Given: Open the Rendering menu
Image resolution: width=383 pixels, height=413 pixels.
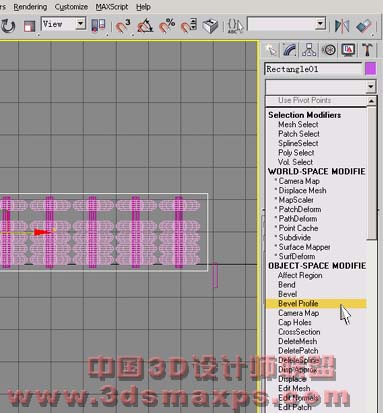Looking at the screenshot, I should coord(30,7).
